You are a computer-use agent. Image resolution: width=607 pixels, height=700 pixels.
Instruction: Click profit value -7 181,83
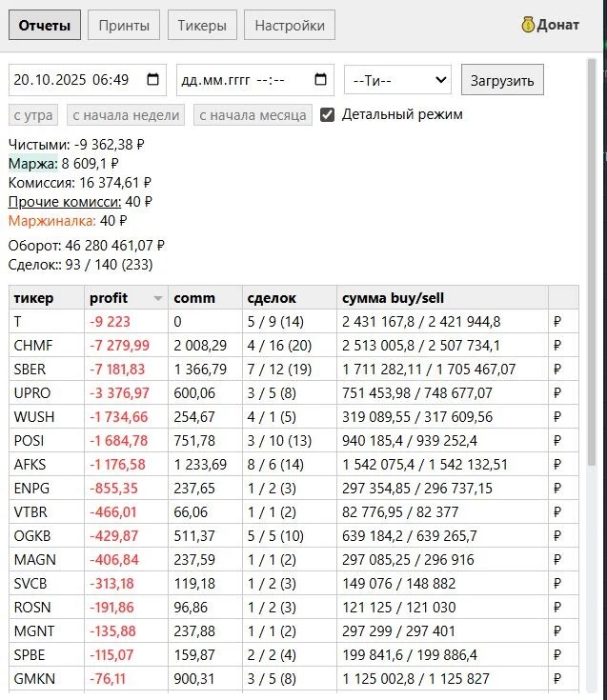tap(117, 370)
